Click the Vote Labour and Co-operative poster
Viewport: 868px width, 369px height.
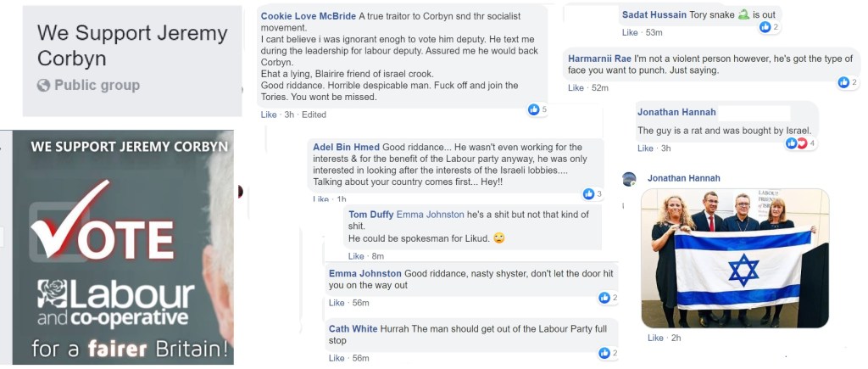tap(117, 248)
